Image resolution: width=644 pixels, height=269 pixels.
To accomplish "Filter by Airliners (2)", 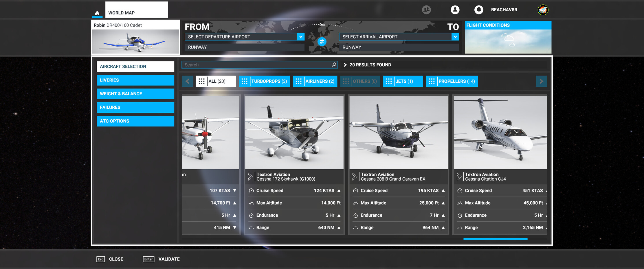I will [x=315, y=81].
